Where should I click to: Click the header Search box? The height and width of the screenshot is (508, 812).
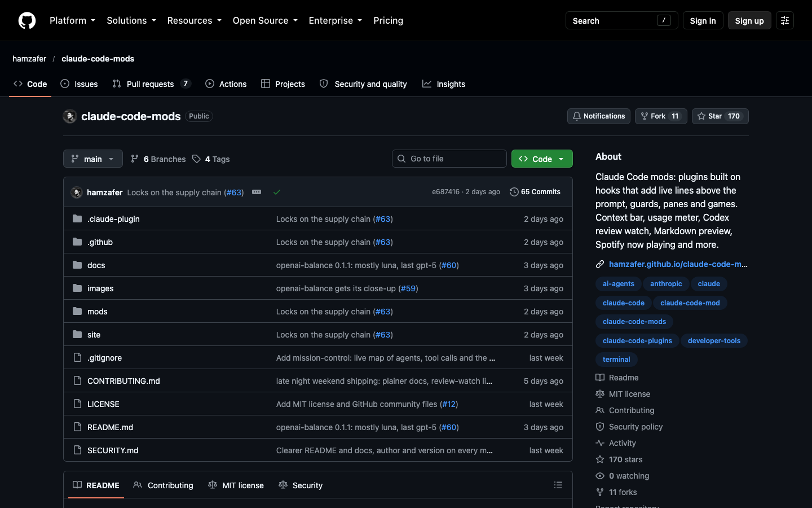(622, 20)
